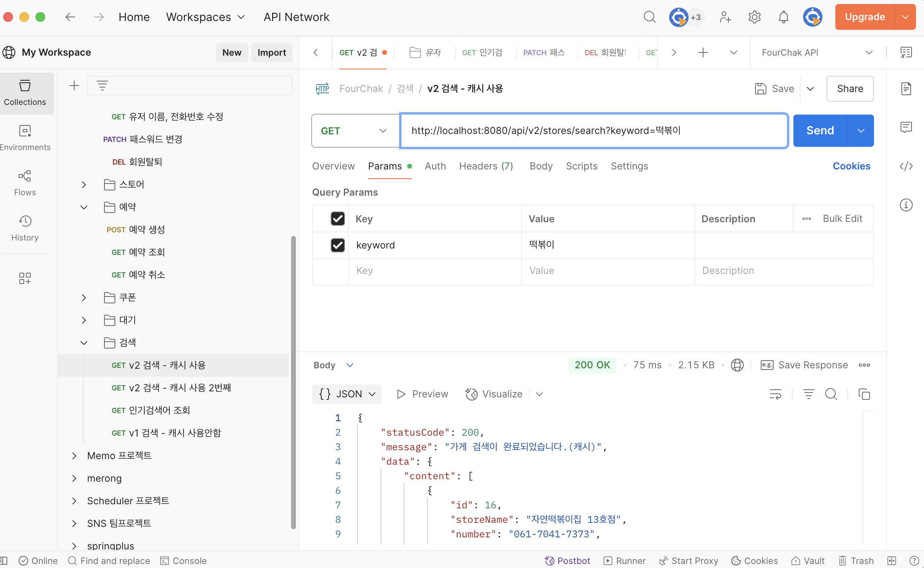Viewport: 924px width, 568px height.
Task: Collapse the 검색 folder
Action: tap(84, 342)
